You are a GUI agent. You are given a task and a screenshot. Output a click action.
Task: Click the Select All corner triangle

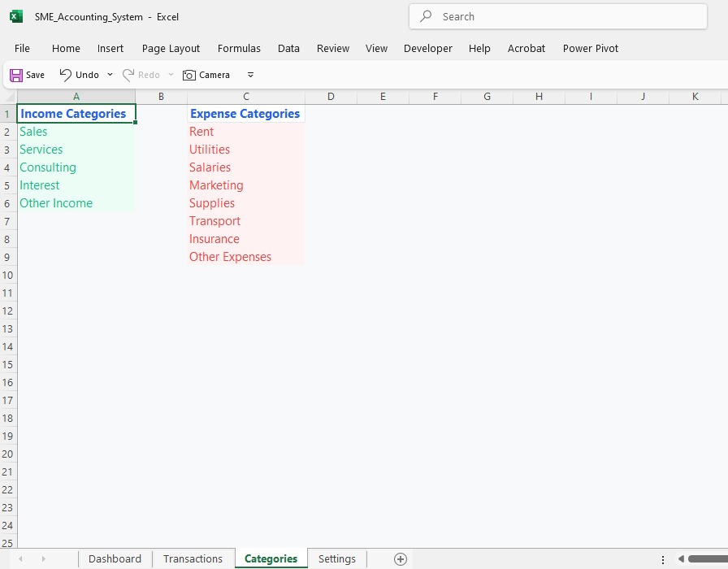(x=9, y=97)
